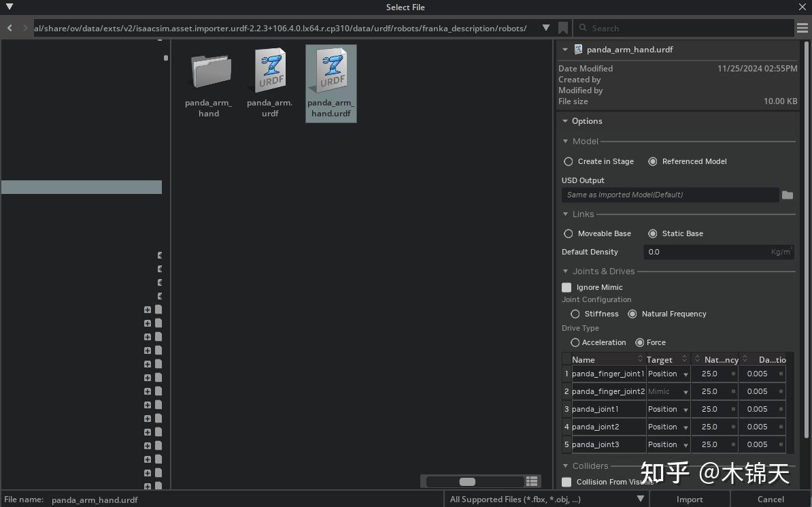Viewport: 812px width, 507px height.
Task: Open the panda_arm_hand folder icon
Action: (x=208, y=70)
